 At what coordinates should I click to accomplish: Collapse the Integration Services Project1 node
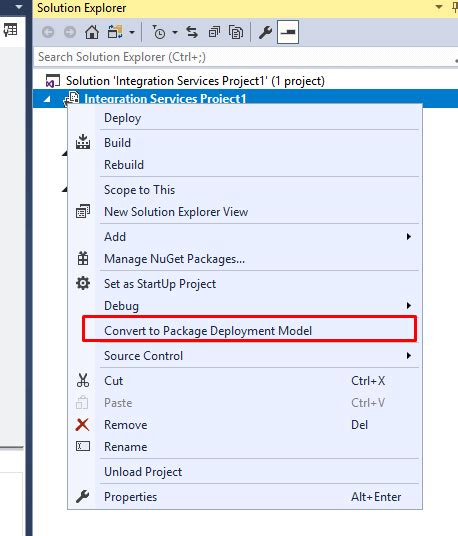tap(48, 99)
